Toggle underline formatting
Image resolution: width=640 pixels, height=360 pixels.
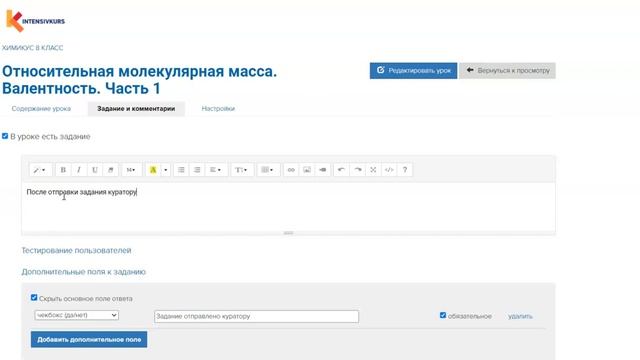coord(95,170)
